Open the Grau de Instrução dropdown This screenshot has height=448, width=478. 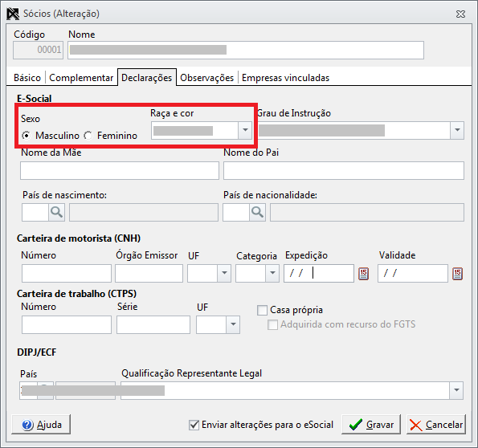457,130
